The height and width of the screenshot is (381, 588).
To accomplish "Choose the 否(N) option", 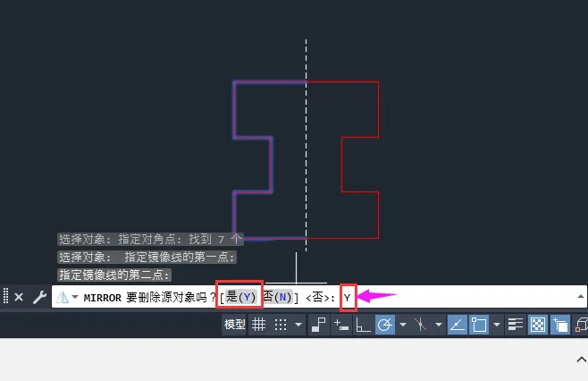I will (277, 297).
